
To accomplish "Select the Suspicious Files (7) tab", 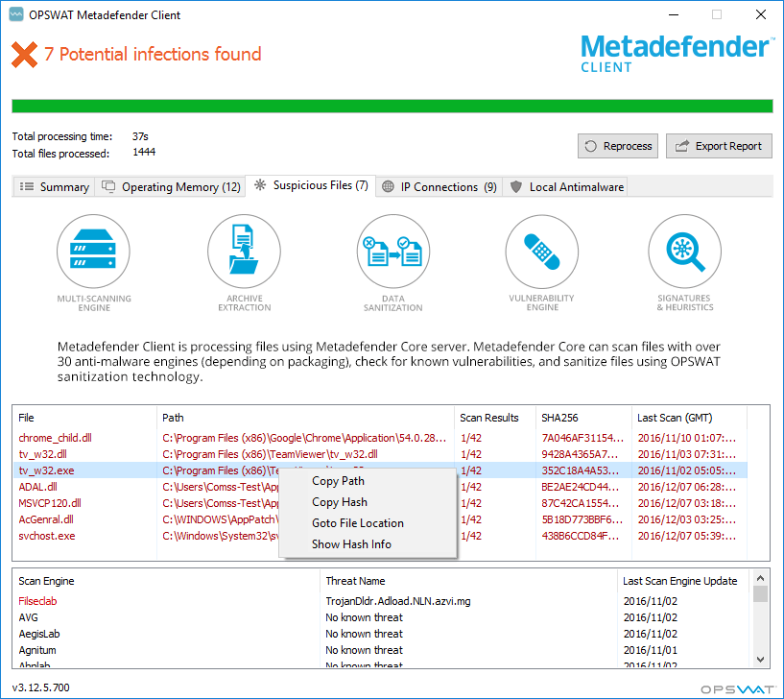I will 311,185.
